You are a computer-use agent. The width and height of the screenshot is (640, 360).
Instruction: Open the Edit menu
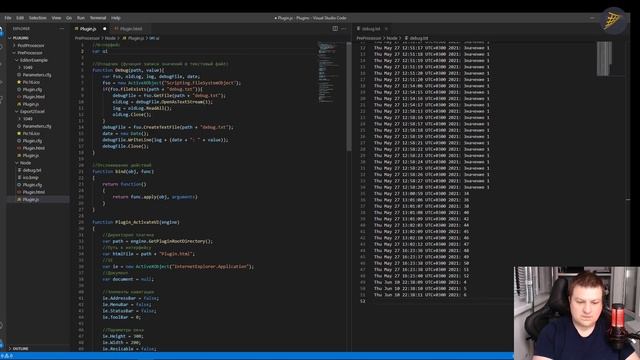tap(20, 18)
